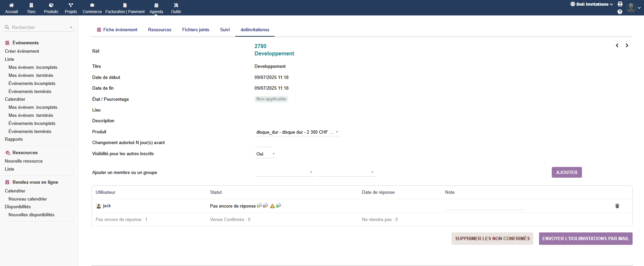
Task: Expand the Doli Invitations entity selector
Action: pos(592,4)
